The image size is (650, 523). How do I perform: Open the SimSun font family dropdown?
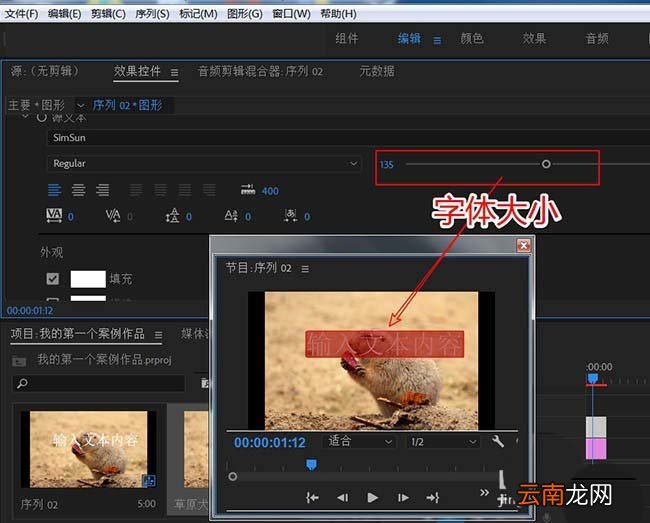pyautogui.click(x=348, y=138)
